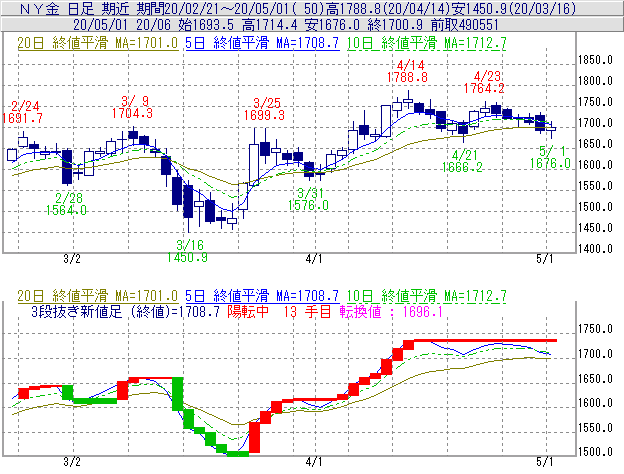Image resolution: width=624 pixels, height=474 pixels.
Task: Click the 4/1 date on lower chart axis
Action: point(314,462)
